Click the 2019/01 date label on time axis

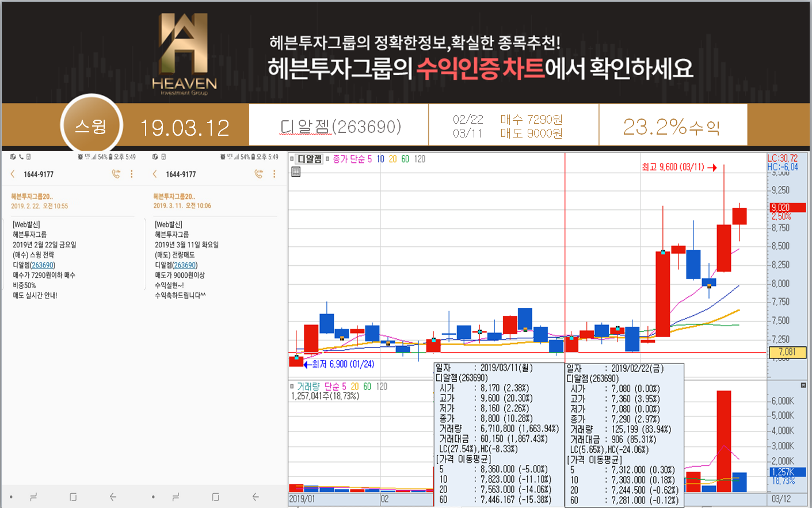(302, 499)
